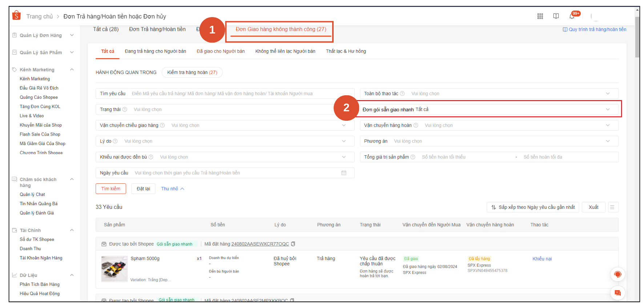Collapse the Kênh Marketing sidebar section
Viewport: 644px width, 307px height.
72,69
